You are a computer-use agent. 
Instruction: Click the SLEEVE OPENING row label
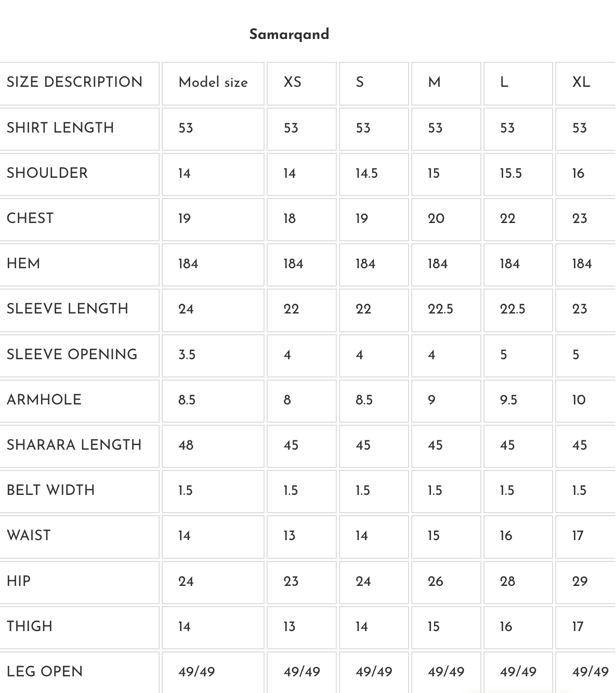[x=72, y=355]
